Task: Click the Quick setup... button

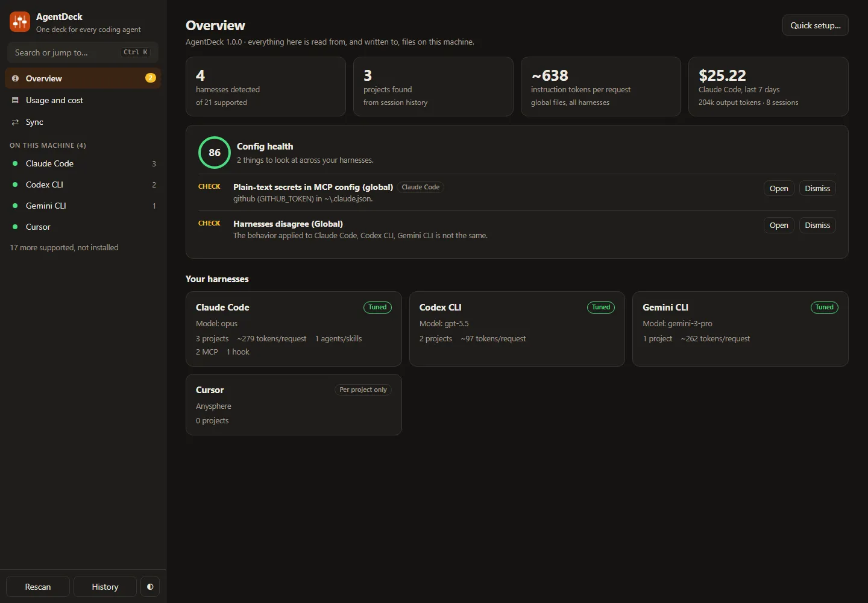Action: (816, 25)
